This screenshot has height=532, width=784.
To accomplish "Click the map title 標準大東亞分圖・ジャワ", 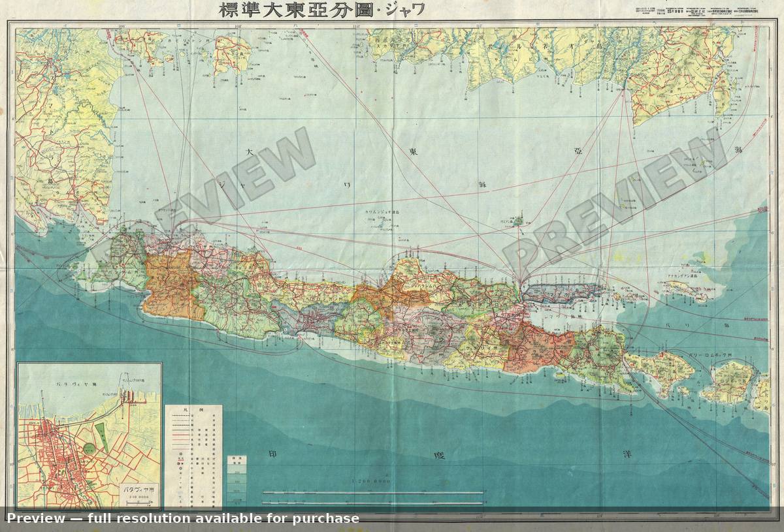I will (322, 10).
